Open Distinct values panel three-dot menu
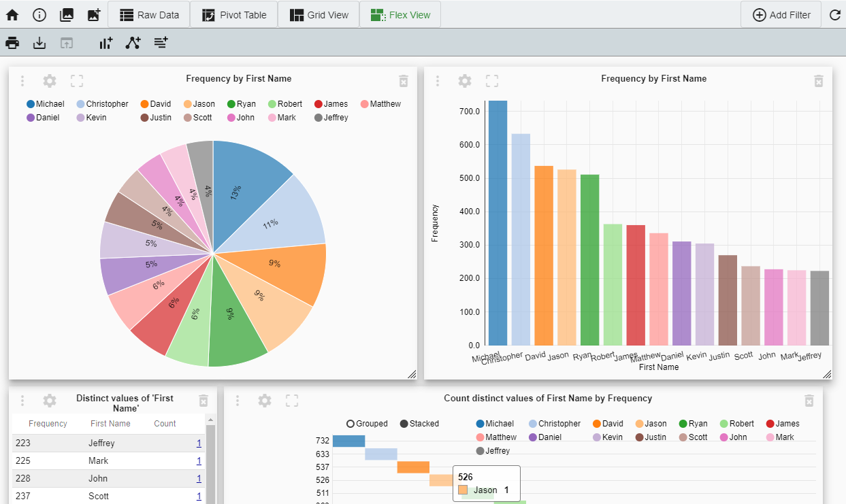 [22, 401]
